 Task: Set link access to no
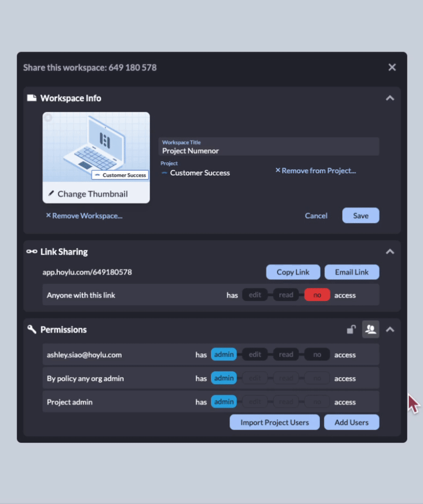(x=317, y=295)
